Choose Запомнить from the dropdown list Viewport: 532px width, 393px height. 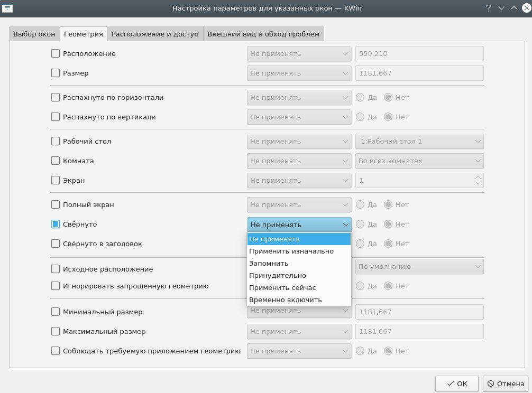(299, 264)
